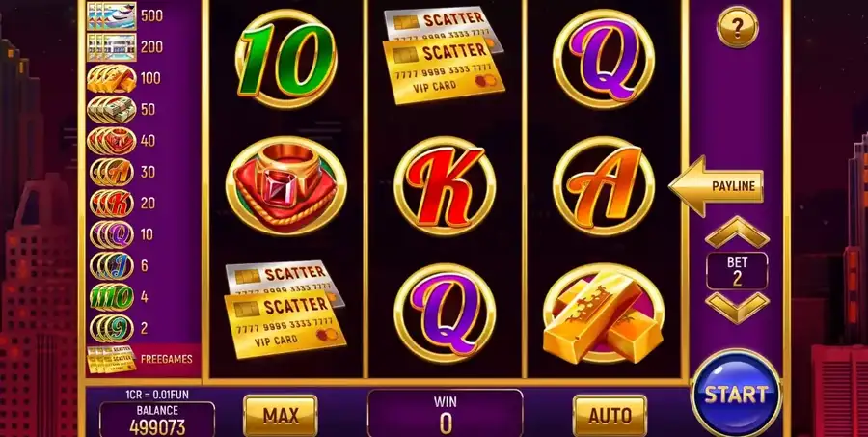Click the BALANCE amount field
Image resolution: width=868 pixels, height=437 pixels.
tap(157, 421)
